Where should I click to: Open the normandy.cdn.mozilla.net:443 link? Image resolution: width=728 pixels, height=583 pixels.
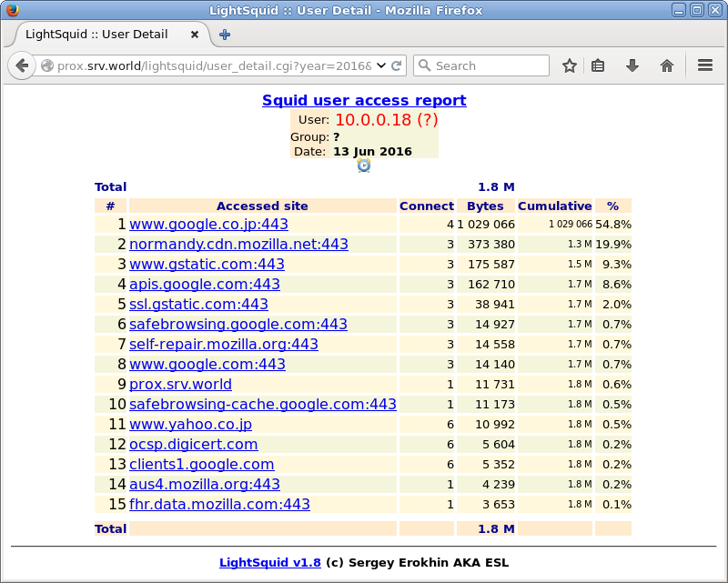(x=238, y=244)
